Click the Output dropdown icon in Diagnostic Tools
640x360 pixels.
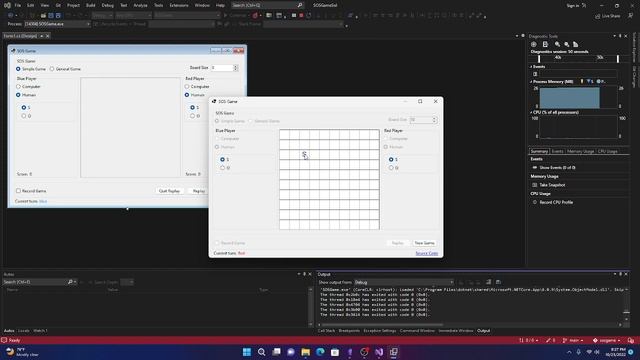click(545, 44)
